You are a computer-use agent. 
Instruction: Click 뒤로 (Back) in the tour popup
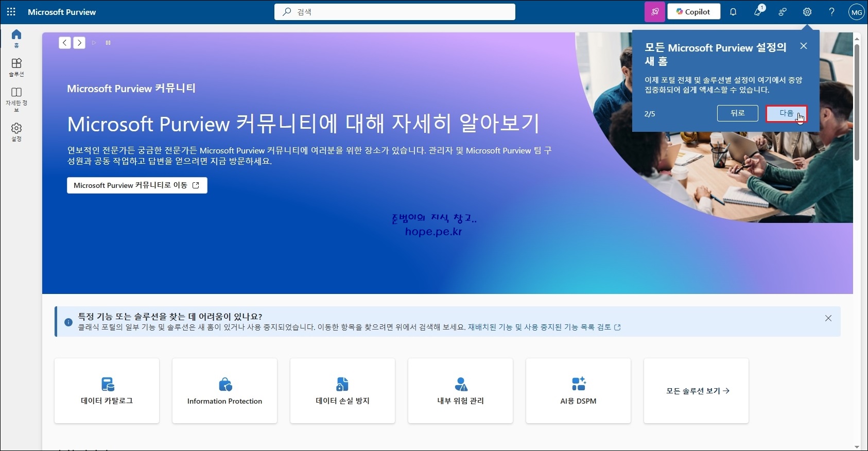tap(737, 113)
